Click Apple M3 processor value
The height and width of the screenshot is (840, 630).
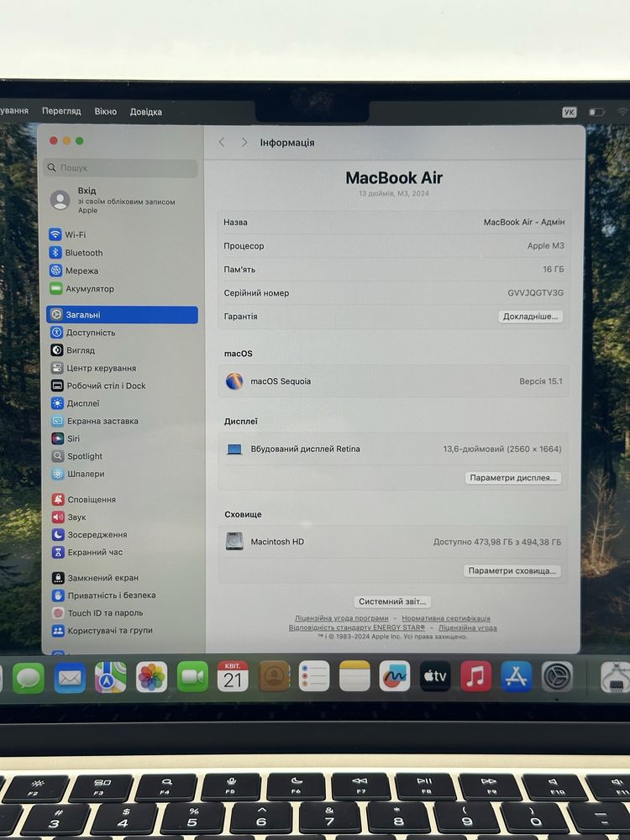(x=545, y=245)
